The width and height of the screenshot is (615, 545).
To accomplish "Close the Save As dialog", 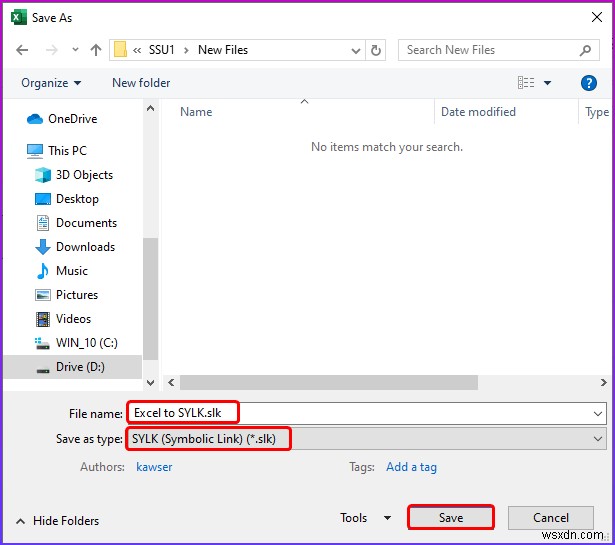I will [597, 17].
